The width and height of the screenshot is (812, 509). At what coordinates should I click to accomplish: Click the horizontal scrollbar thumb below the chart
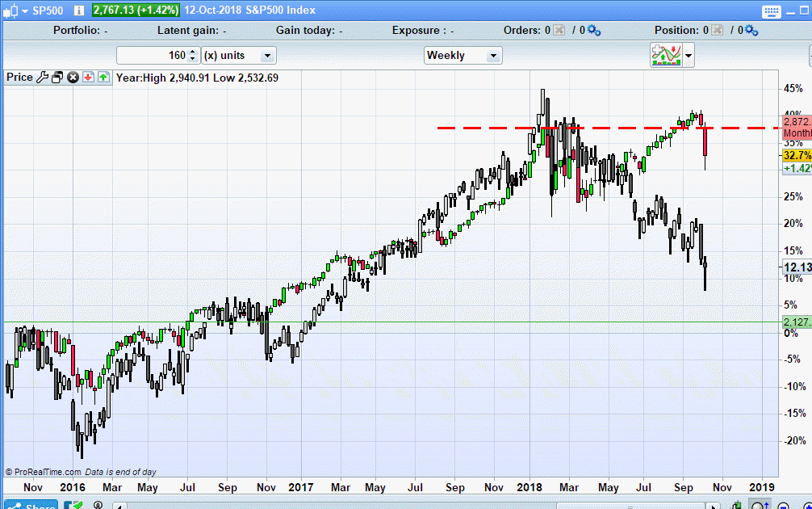630,507
